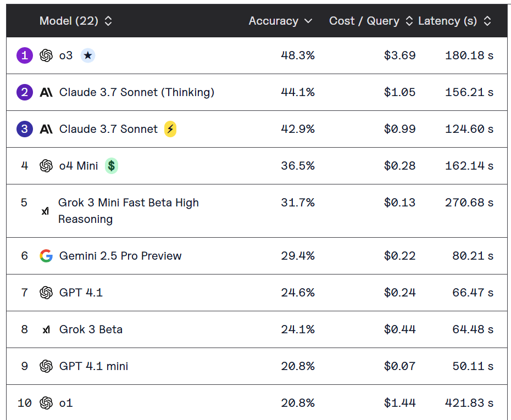Image resolution: width=511 pixels, height=420 pixels.
Task: Click the OpenAI logo in the GPT 4.1 mini row
Action: click(x=46, y=366)
